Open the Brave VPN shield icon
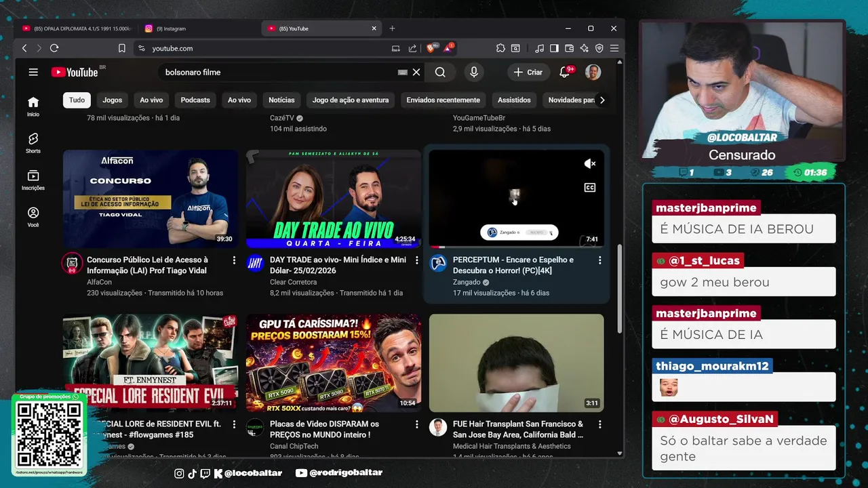868x488 pixels. pos(599,48)
